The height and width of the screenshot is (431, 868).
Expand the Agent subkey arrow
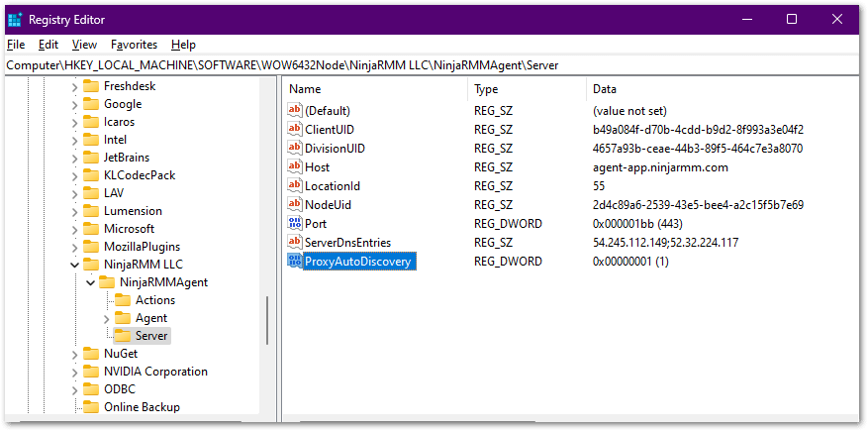tap(106, 319)
